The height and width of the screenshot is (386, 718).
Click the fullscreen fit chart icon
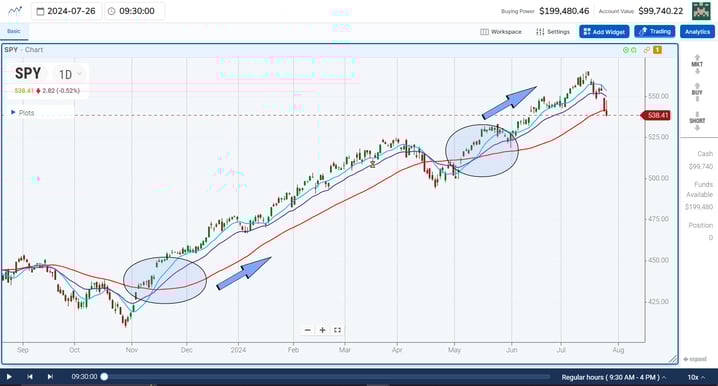[337, 330]
